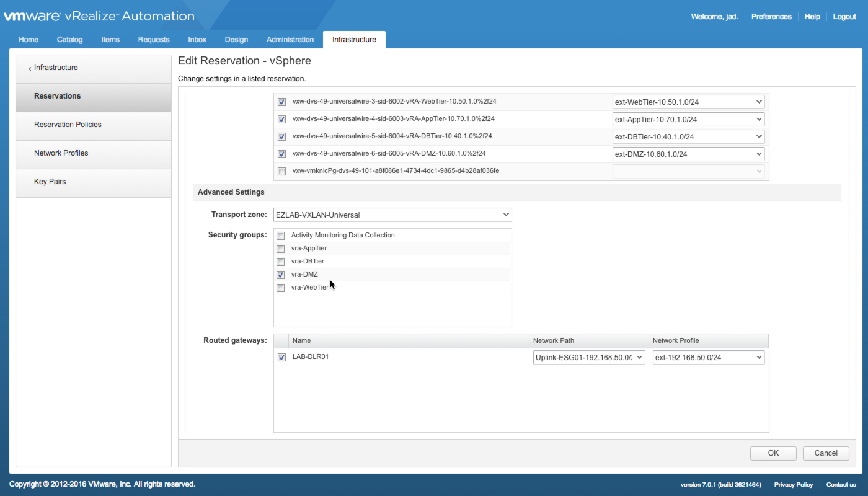Open Uplink-ESG01 Network Path dropdown

point(589,357)
